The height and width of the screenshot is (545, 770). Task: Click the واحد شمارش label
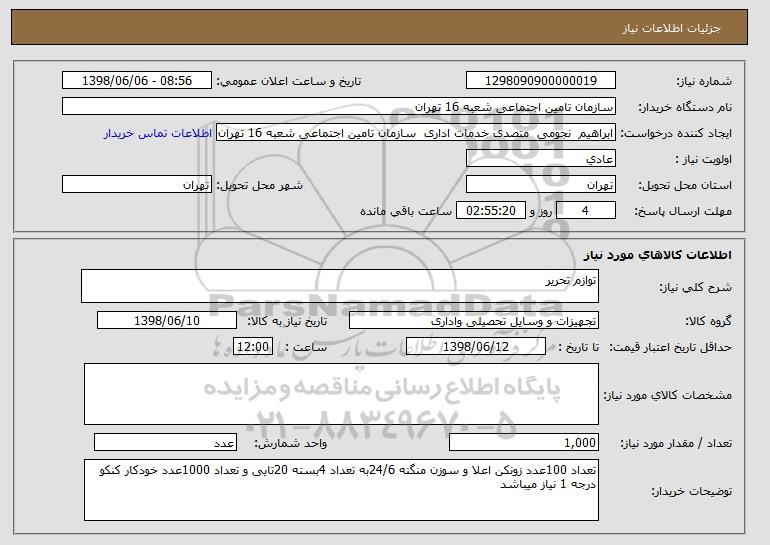(290, 443)
